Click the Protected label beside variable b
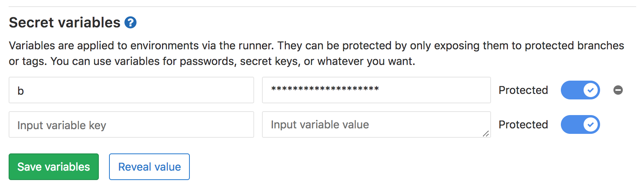The height and width of the screenshot is (191, 644). [x=523, y=90]
